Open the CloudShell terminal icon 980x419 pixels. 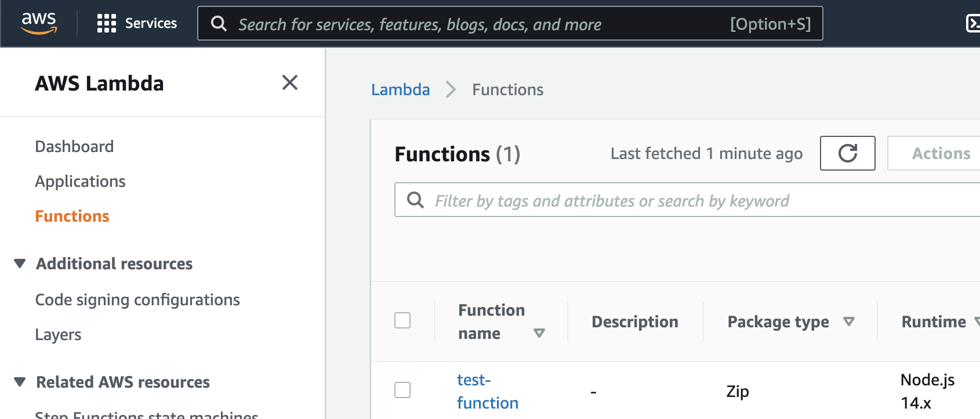pyautogui.click(x=973, y=23)
